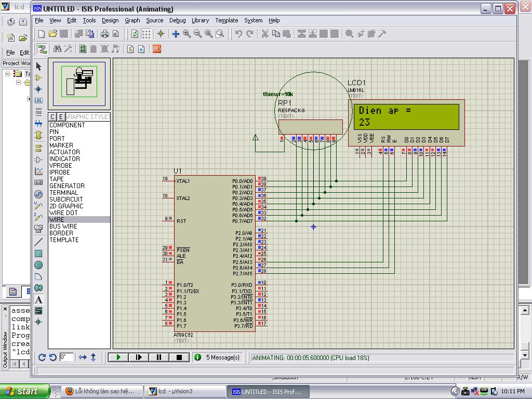532x399 pixels.
Task: Pause the animation
Action: 159,357
